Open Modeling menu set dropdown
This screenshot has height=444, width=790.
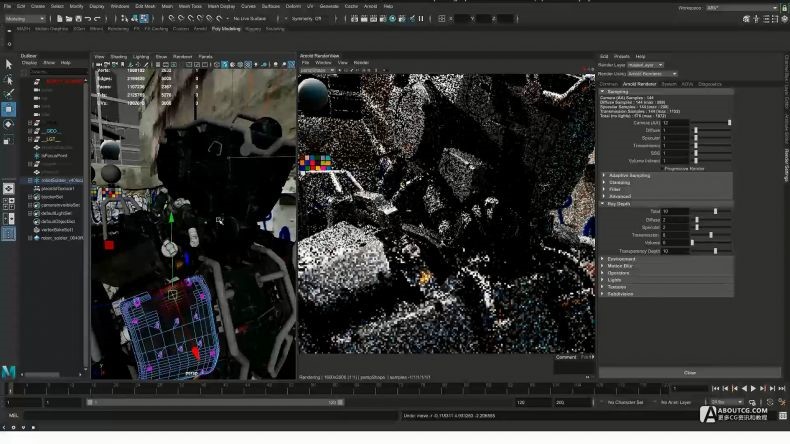point(25,19)
